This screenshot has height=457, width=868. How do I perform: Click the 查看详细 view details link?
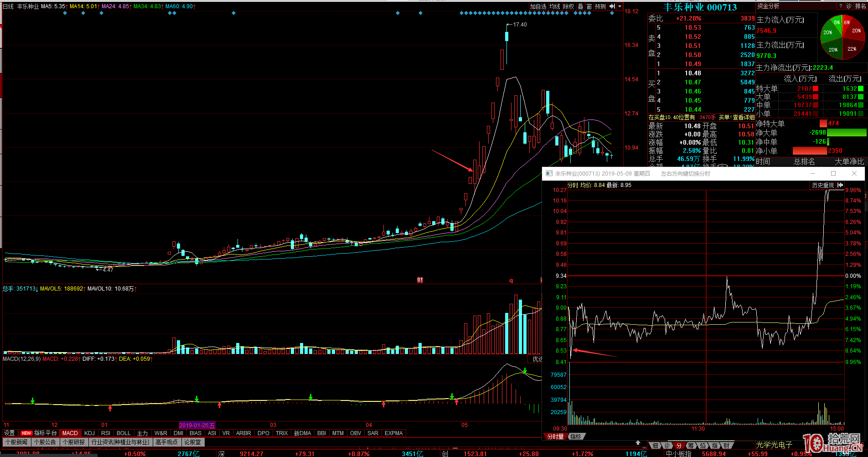[744, 117]
